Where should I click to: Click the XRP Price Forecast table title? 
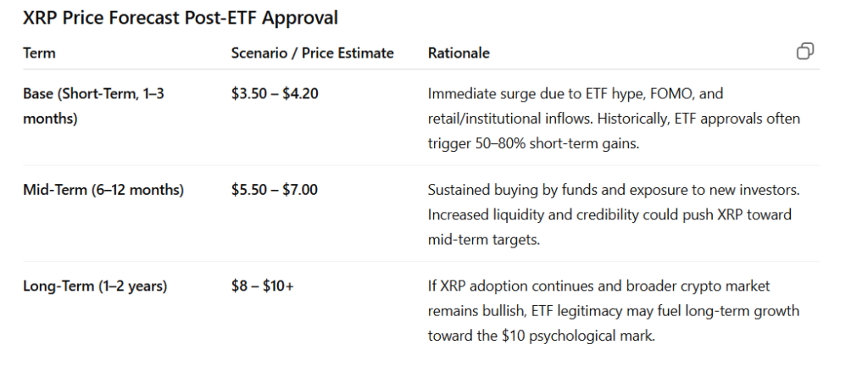pyautogui.click(x=181, y=18)
